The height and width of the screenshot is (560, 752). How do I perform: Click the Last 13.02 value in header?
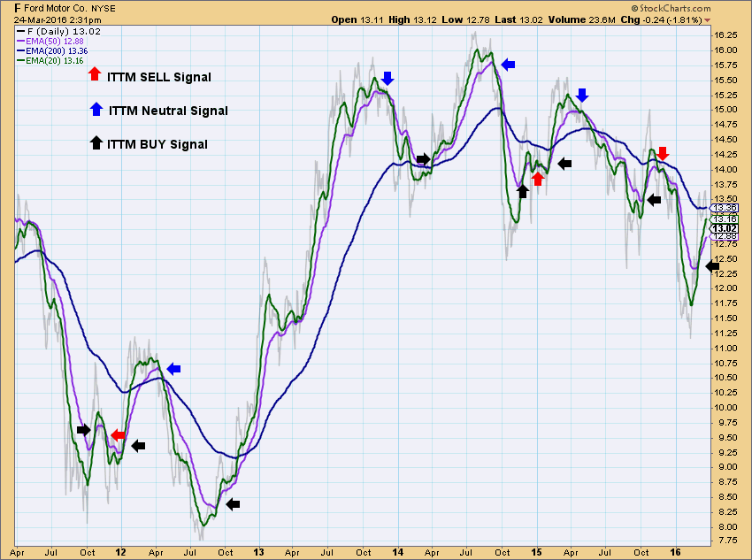518,19
